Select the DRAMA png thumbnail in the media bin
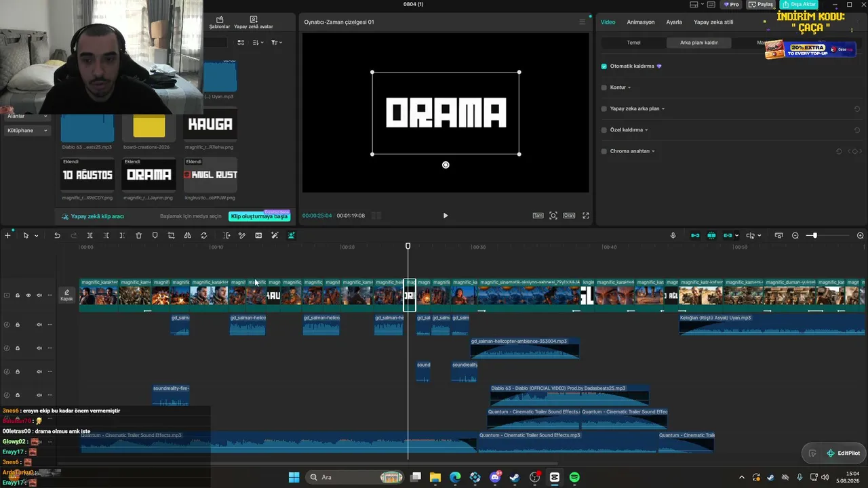The width and height of the screenshot is (868, 488). (149, 175)
